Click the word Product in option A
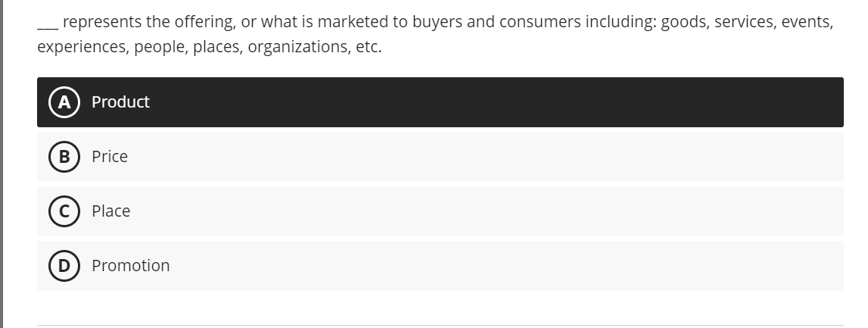This screenshot has height=328, width=868. (120, 102)
